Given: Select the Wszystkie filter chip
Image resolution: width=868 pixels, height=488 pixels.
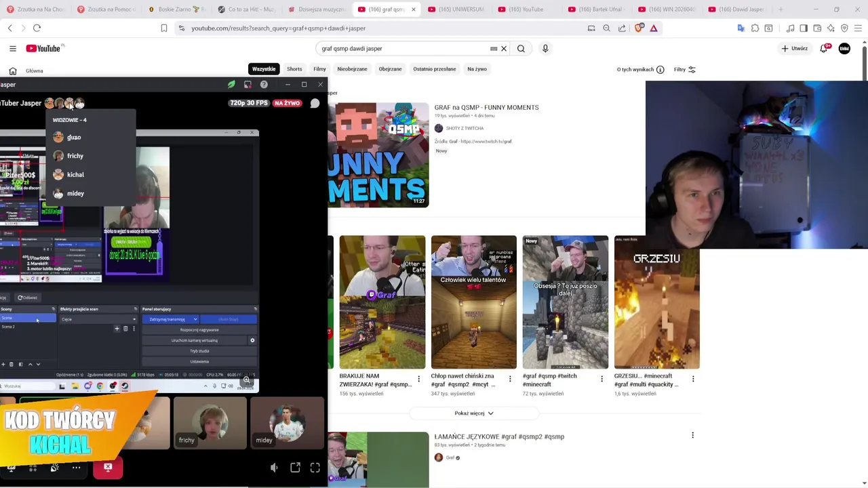Looking at the screenshot, I should pos(264,69).
